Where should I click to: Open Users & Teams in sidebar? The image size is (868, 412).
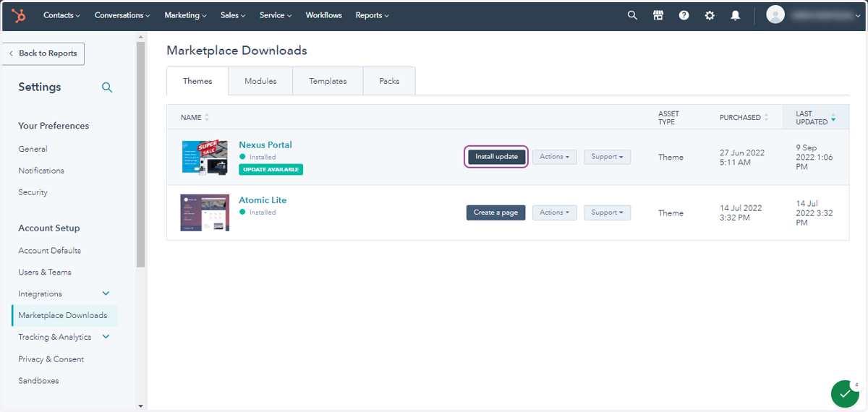45,272
